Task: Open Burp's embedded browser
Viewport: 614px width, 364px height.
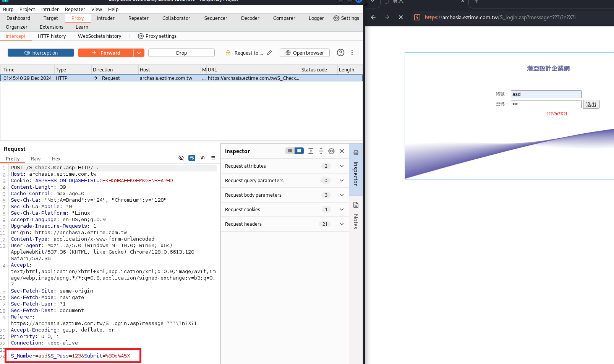Action: point(305,53)
